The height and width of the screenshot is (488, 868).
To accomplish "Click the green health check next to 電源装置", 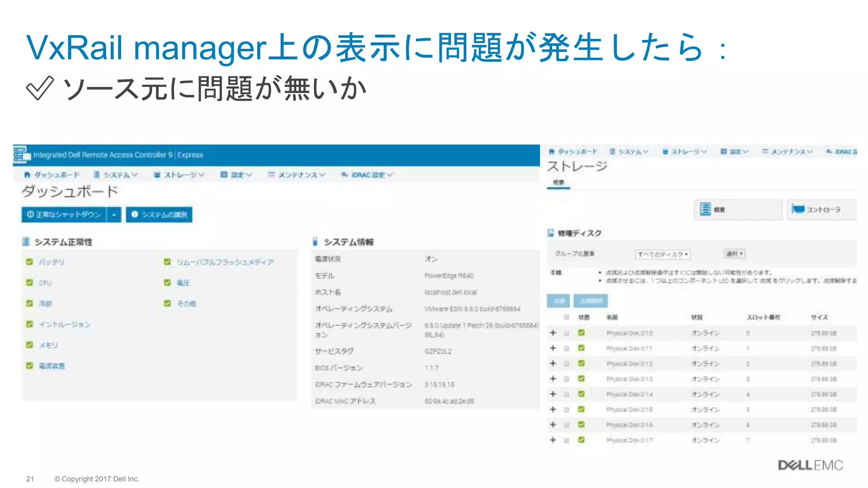I will pyautogui.click(x=30, y=366).
